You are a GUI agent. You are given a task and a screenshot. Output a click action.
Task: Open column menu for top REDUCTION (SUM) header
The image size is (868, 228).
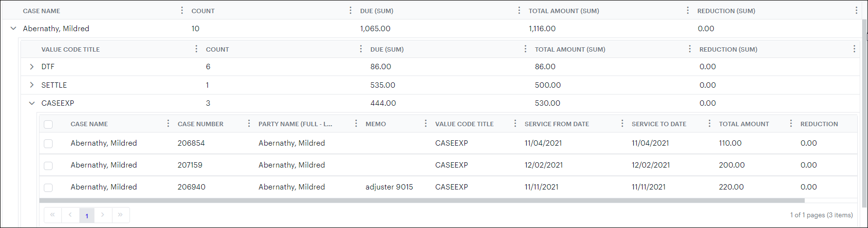point(856,10)
